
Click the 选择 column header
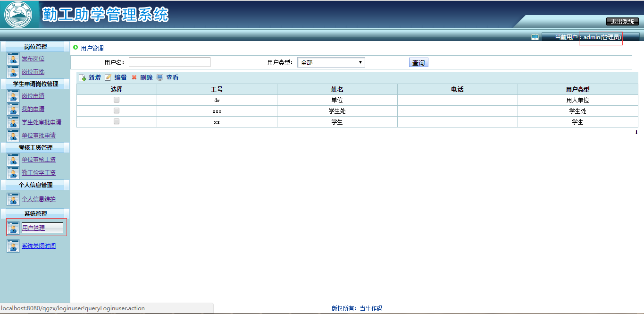117,89
